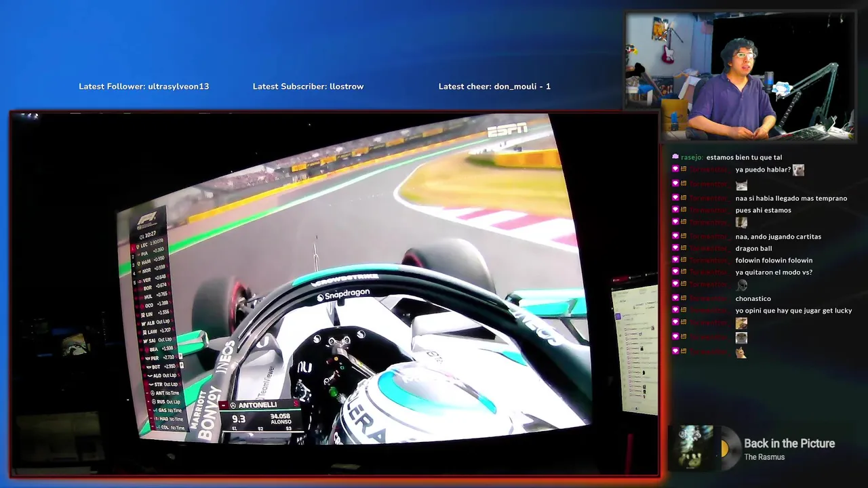The height and width of the screenshot is (488, 868).
Task: Click the Mercedes logo beside ANTONELLI
Action: [233, 405]
